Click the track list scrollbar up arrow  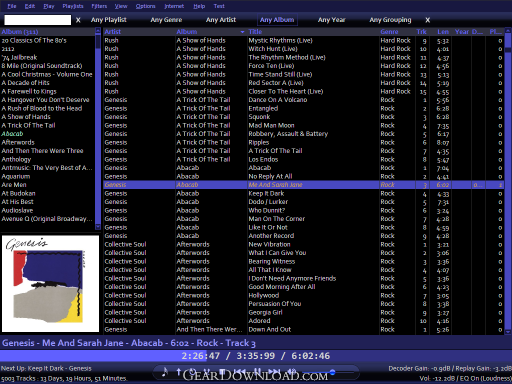coord(508,31)
